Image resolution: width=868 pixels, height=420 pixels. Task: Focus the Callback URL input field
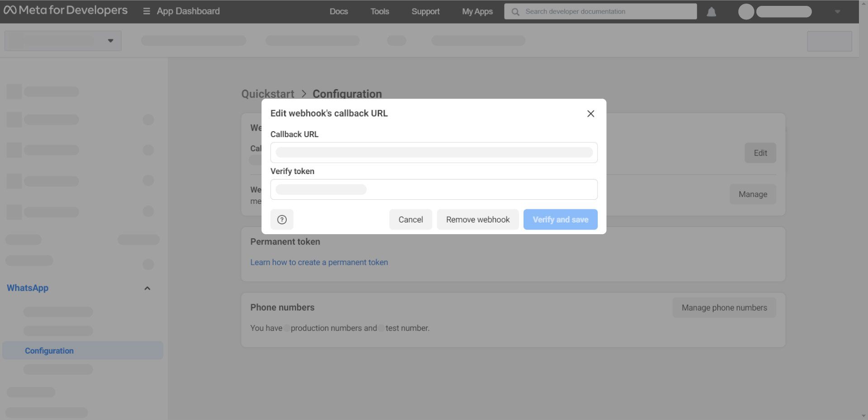point(434,152)
